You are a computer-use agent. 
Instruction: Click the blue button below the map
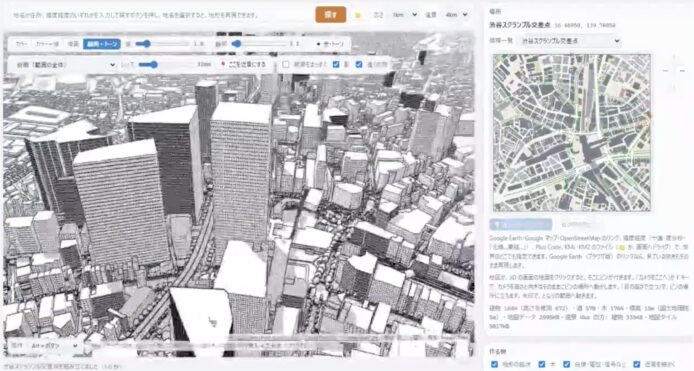tap(520, 224)
